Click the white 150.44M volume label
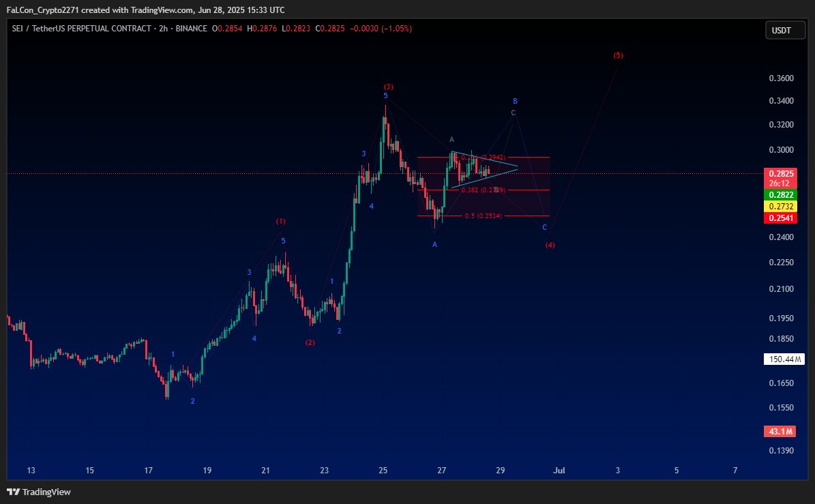Screen dimensions: 815x504 [x=784, y=359]
